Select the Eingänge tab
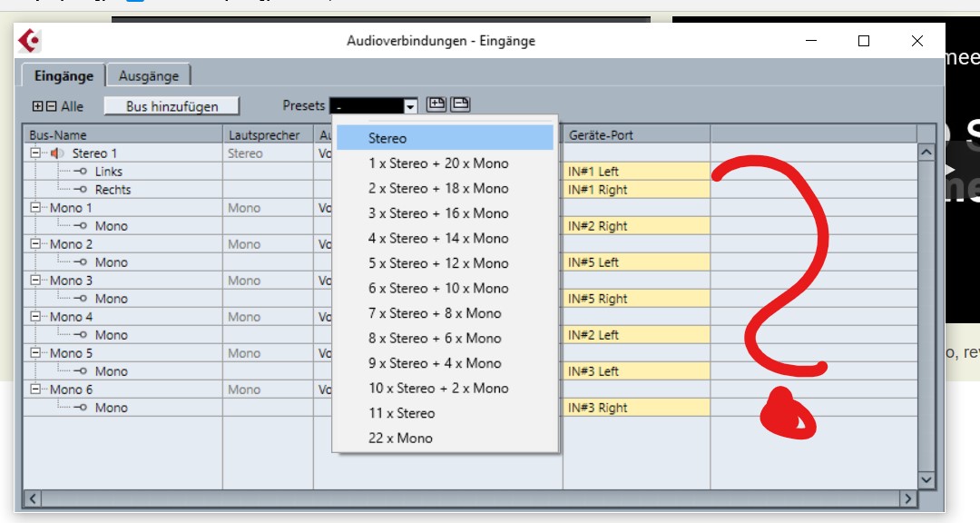Image resolution: width=980 pixels, height=523 pixels. click(64, 76)
